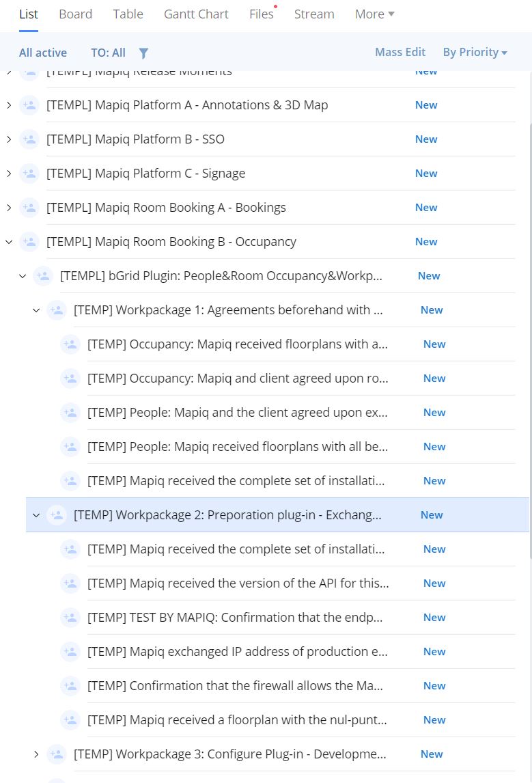The image size is (532, 783).
Task: Switch to the Board tab
Action: pos(75,14)
